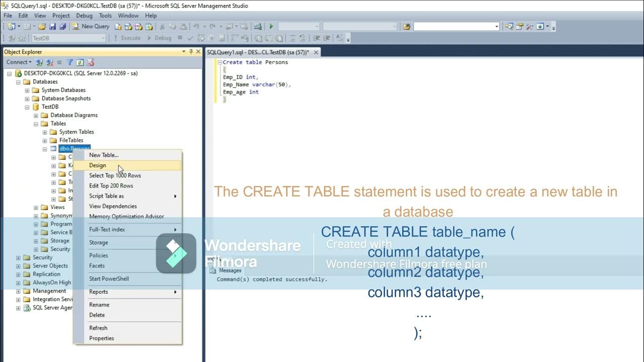Click the Execute query button
This screenshot has height=362, width=644.
[x=126, y=38]
